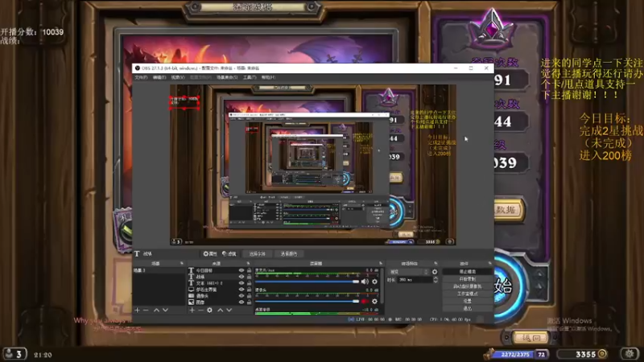
Task: Click 退出 exit button in Controls
Action: click(468, 308)
